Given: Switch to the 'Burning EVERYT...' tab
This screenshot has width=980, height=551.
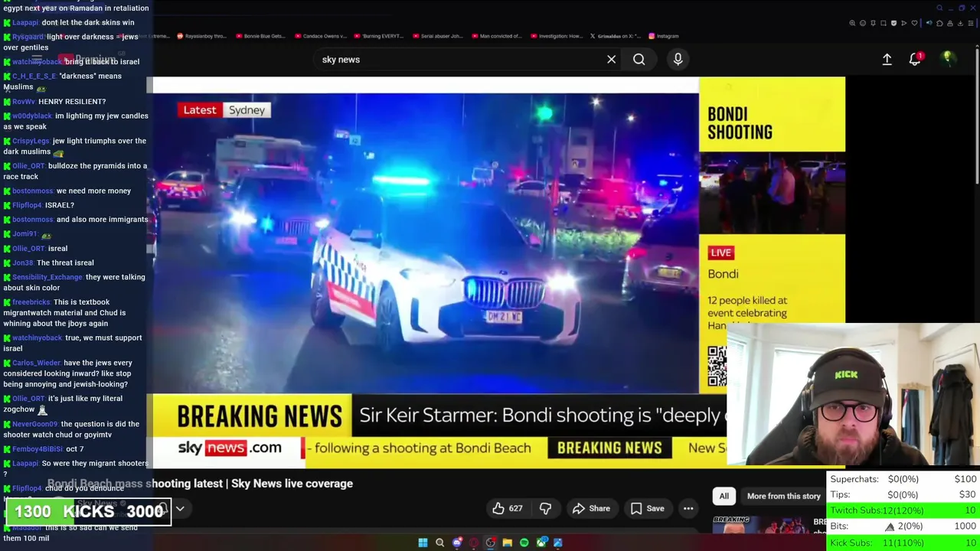Looking at the screenshot, I should pos(380,36).
